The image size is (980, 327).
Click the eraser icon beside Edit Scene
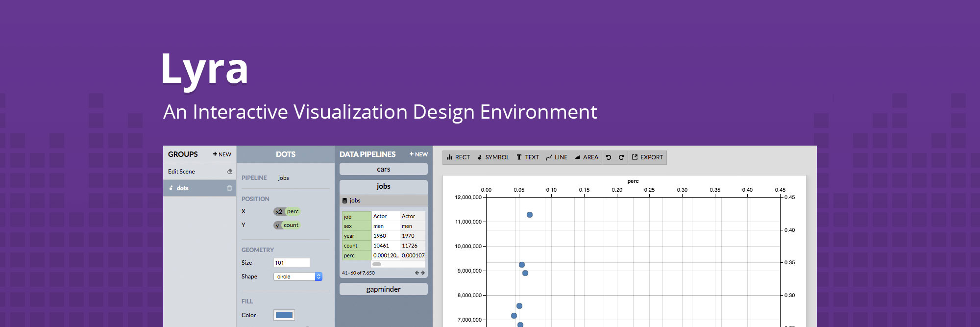pos(229,172)
